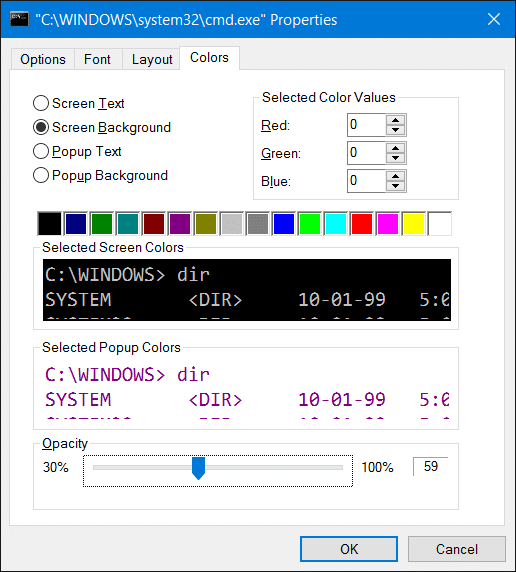The height and width of the screenshot is (572, 516).
Task: Pick the bright green swatch
Action: 309,224
